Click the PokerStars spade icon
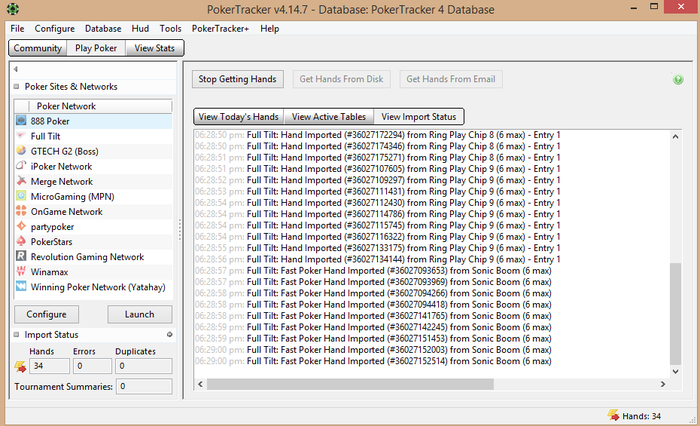The width and height of the screenshot is (700, 426). coord(21,241)
